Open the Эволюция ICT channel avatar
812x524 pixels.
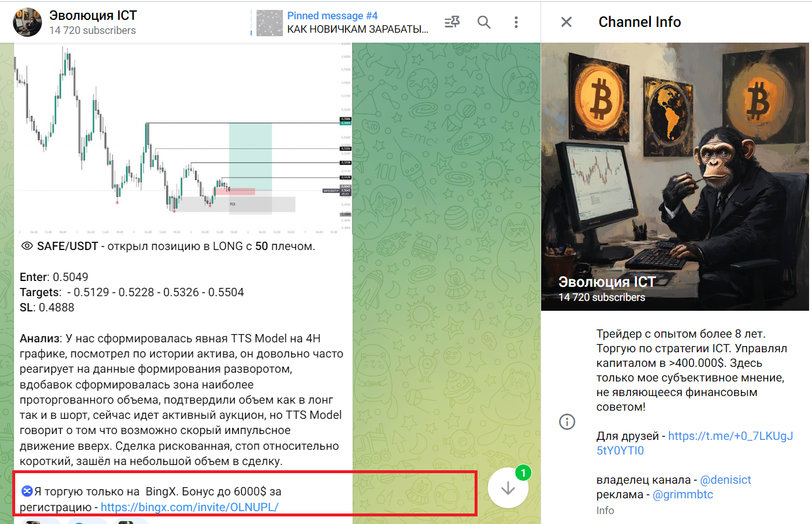[27, 22]
